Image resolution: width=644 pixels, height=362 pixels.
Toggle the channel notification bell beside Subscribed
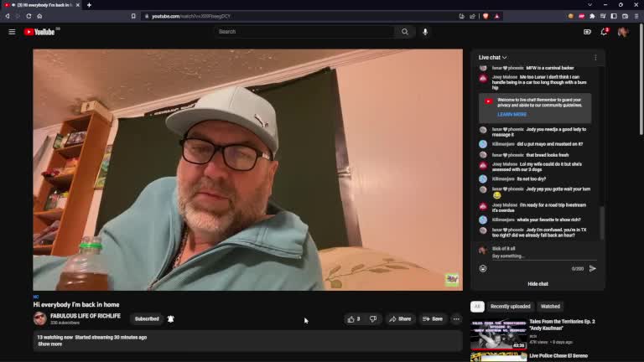coord(170,319)
